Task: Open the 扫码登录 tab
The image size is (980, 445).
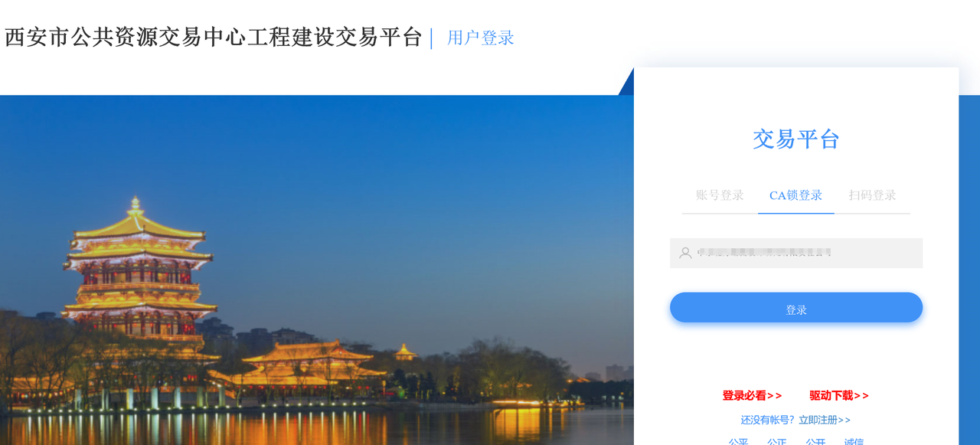Action: coord(872,195)
